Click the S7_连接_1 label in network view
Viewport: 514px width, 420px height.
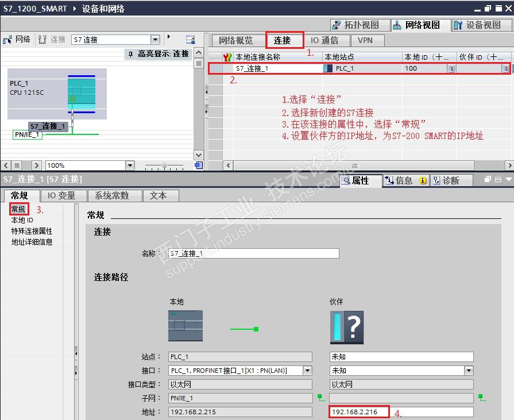pyautogui.click(x=48, y=126)
